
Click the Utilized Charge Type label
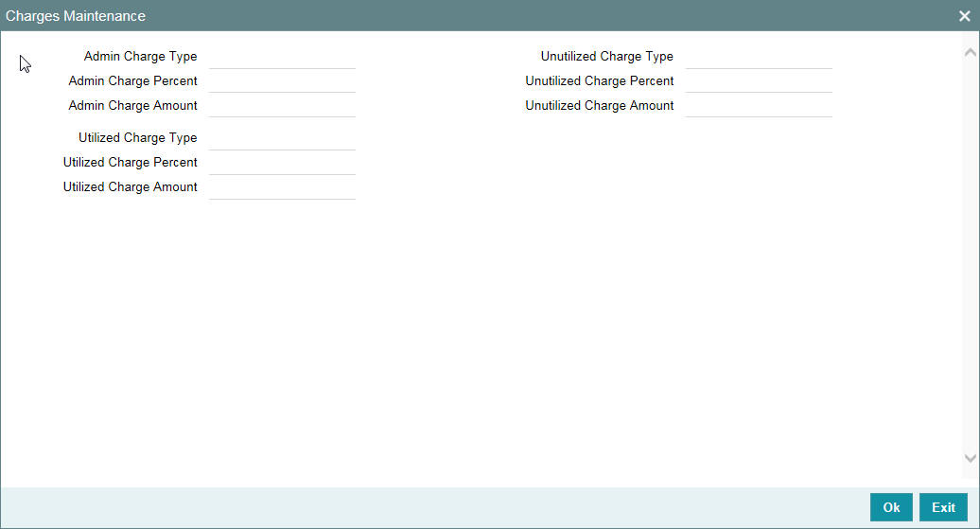[137, 137]
